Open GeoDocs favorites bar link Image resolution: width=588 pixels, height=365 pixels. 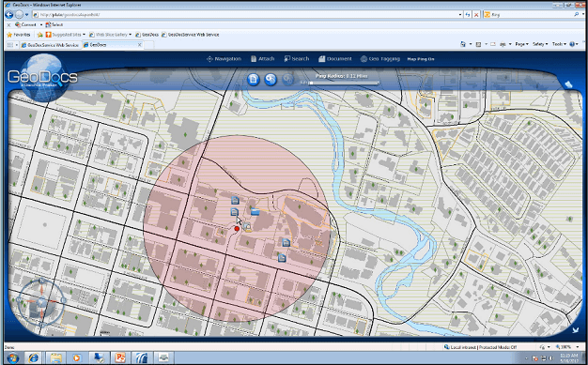[x=147, y=35]
